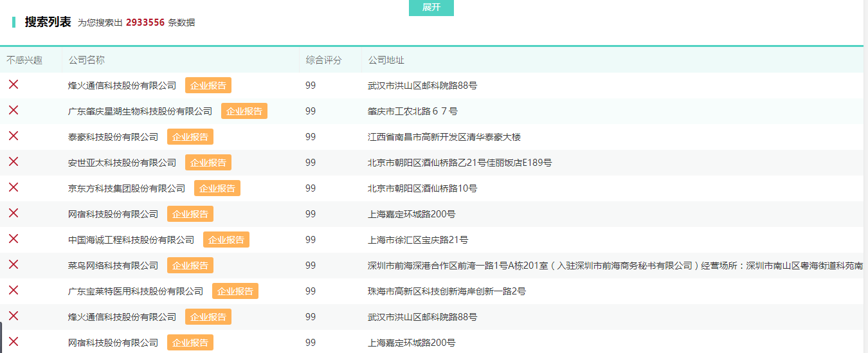Viewport: 868px width, 353px height.
Task: View 企业报告 of 中国海诚工程科技股份有限公司
Action: coord(226,240)
